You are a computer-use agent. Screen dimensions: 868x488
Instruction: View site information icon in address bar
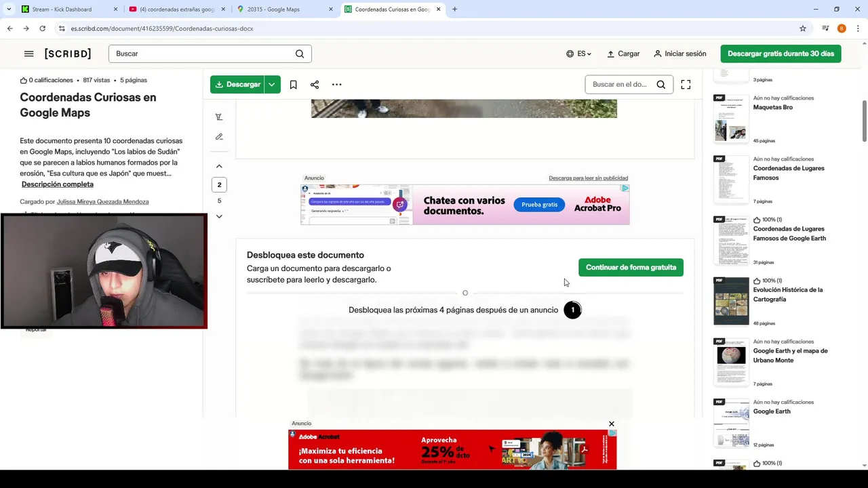[x=62, y=28]
